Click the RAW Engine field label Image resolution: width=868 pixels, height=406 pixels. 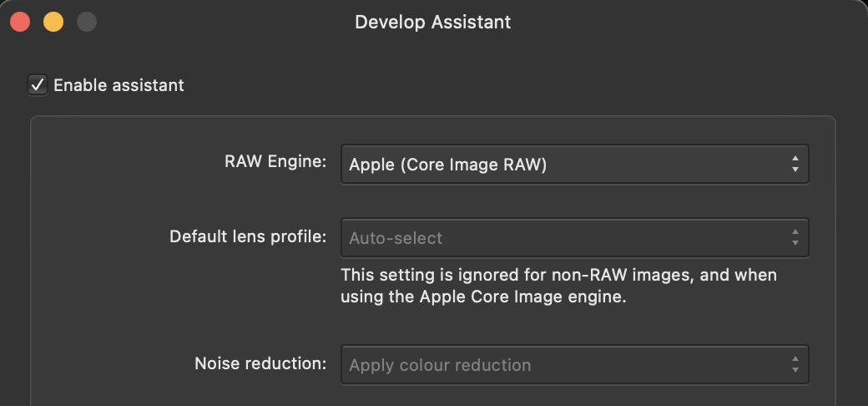(x=275, y=162)
